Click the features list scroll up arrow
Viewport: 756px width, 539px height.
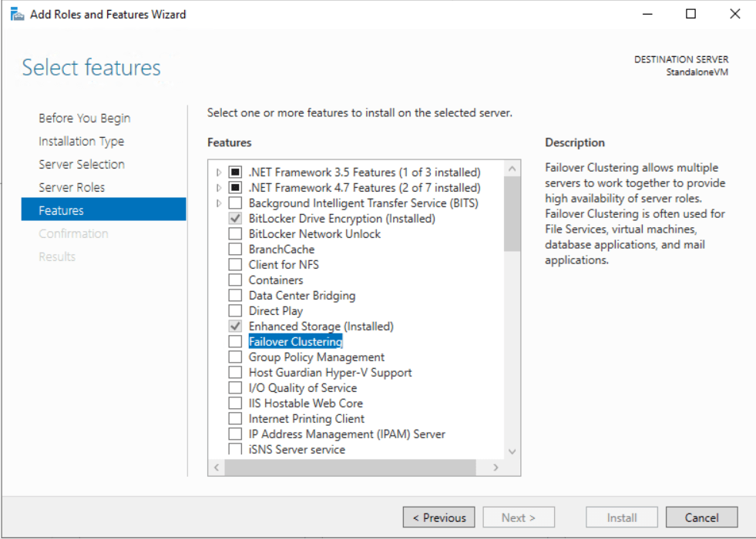pyautogui.click(x=512, y=168)
